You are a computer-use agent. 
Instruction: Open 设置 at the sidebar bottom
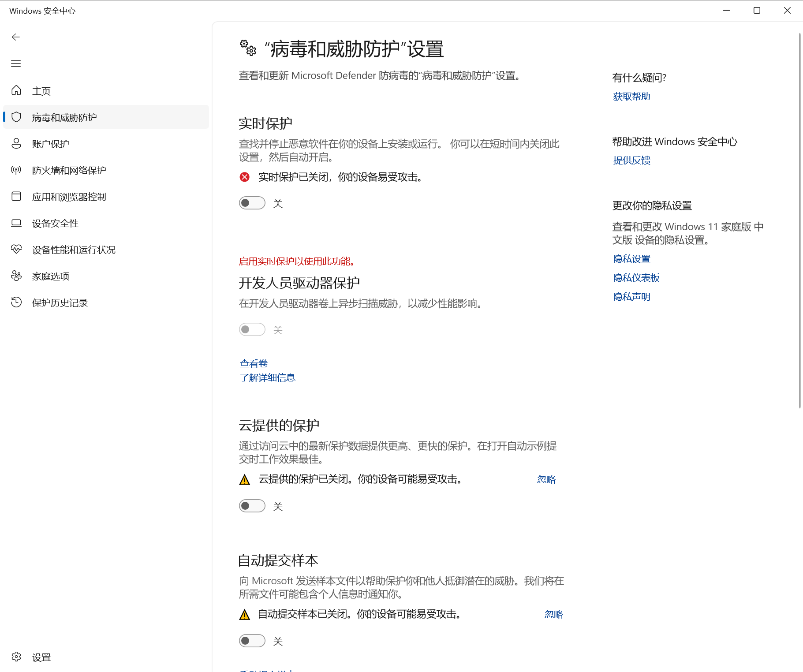[106, 657]
